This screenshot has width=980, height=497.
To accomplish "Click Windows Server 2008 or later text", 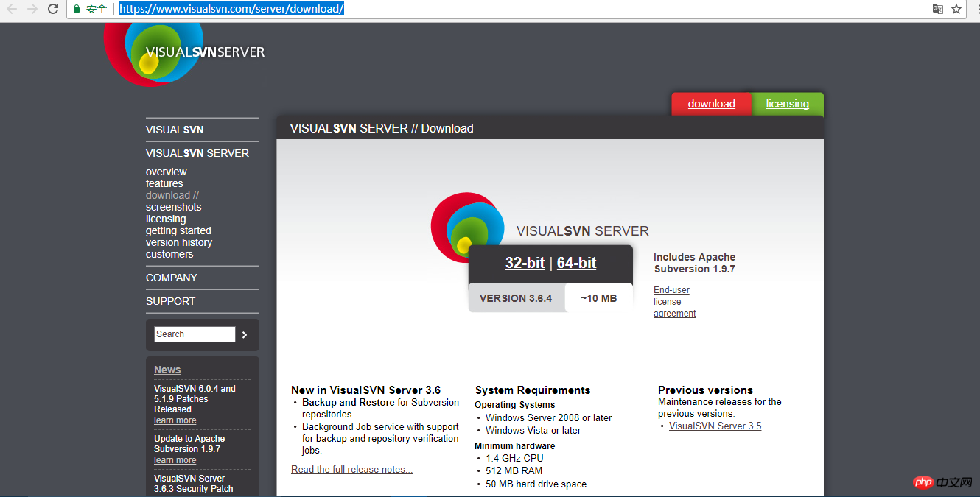I will 548,417.
